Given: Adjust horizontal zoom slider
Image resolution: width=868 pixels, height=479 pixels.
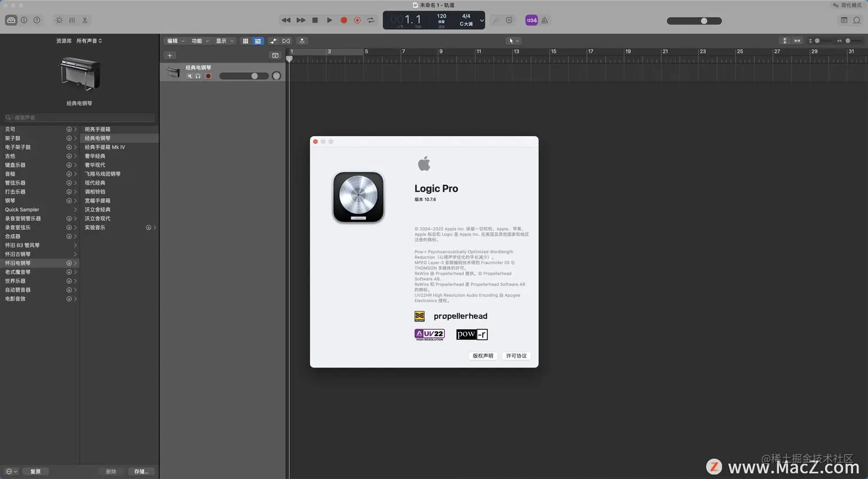Looking at the screenshot, I should (852, 41).
